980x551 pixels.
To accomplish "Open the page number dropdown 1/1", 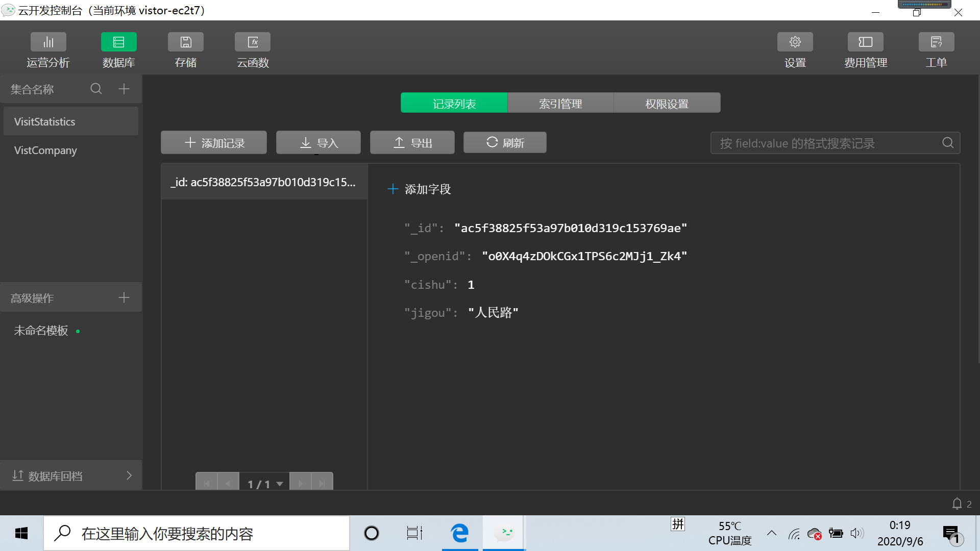I will click(265, 483).
